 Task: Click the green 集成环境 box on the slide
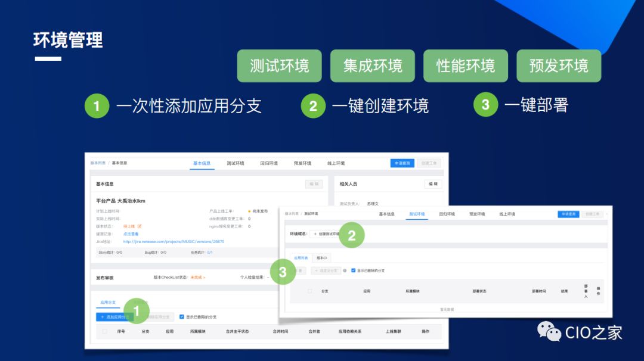(x=373, y=66)
